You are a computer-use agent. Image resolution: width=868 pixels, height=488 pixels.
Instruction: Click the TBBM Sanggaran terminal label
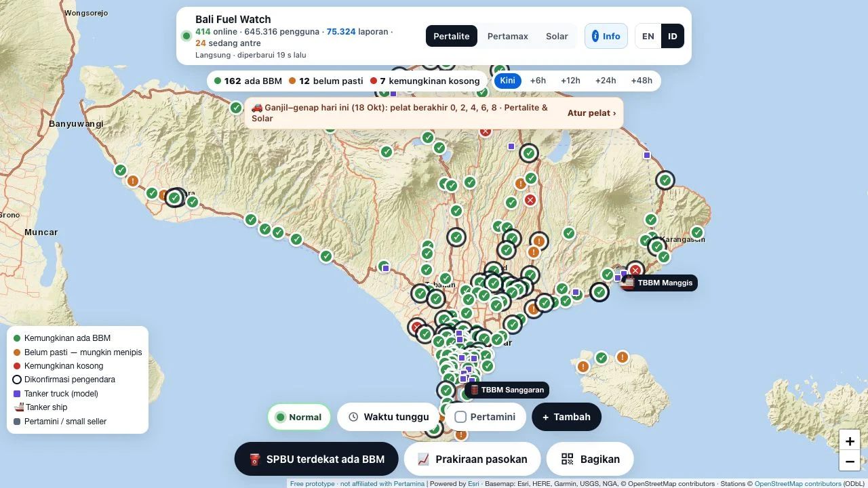pos(512,390)
